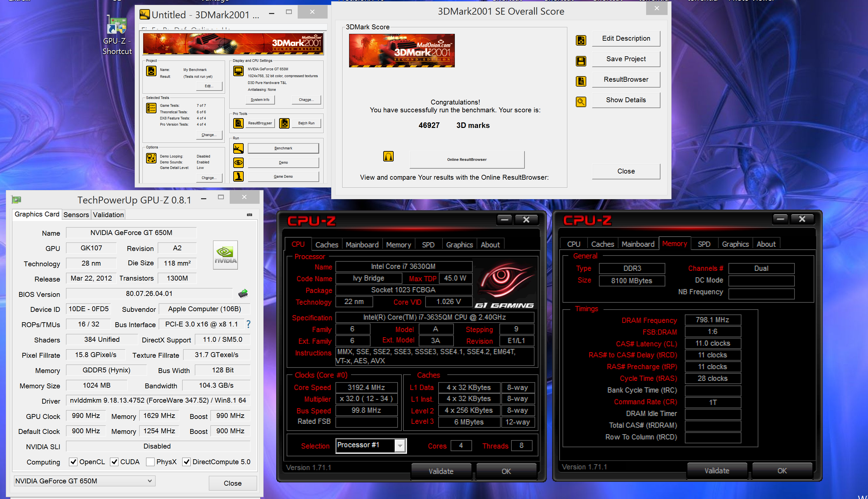Click the GPU Name field in GPU-Z

131,233
